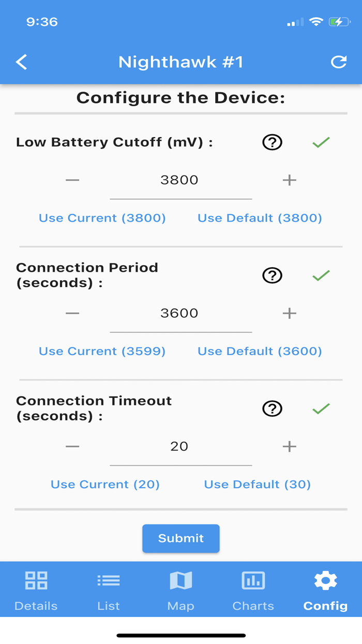Tap the refresh icon in header

339,62
